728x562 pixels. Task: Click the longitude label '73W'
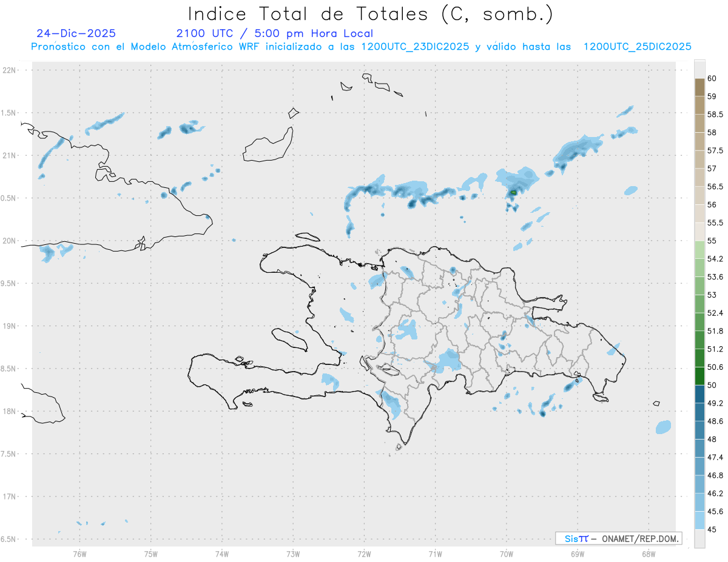coord(293,554)
